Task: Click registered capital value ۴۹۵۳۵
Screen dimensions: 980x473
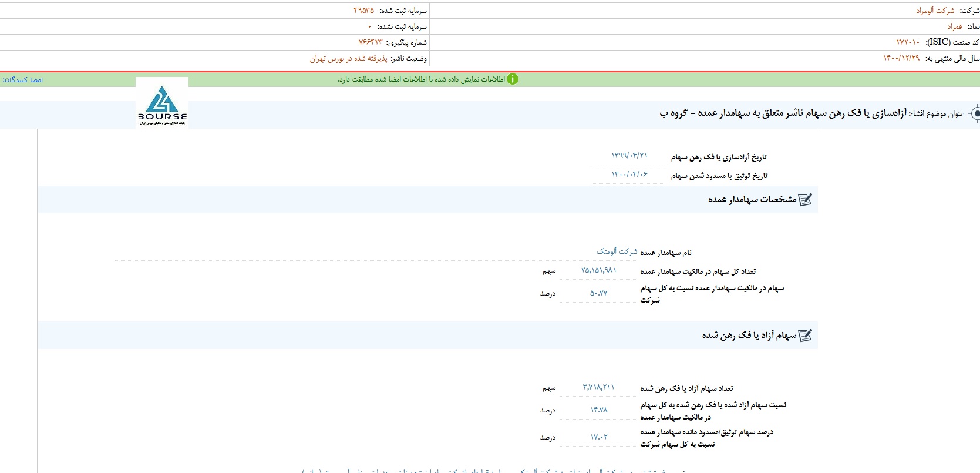Action: click(x=364, y=11)
